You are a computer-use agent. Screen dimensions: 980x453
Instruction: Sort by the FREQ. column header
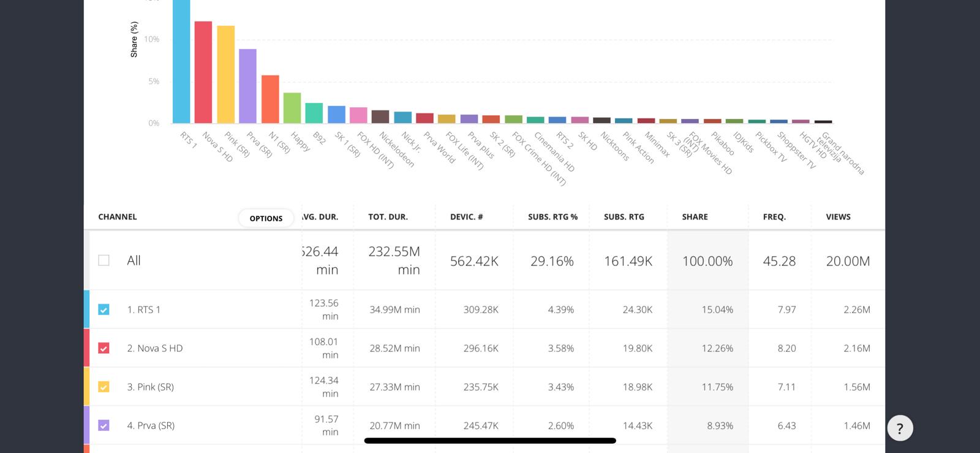pos(774,217)
